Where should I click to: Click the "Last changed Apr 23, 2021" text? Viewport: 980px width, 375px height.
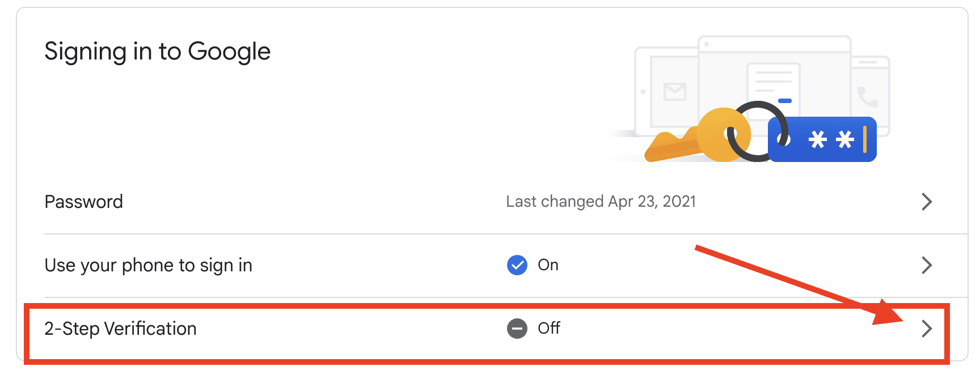(x=601, y=202)
